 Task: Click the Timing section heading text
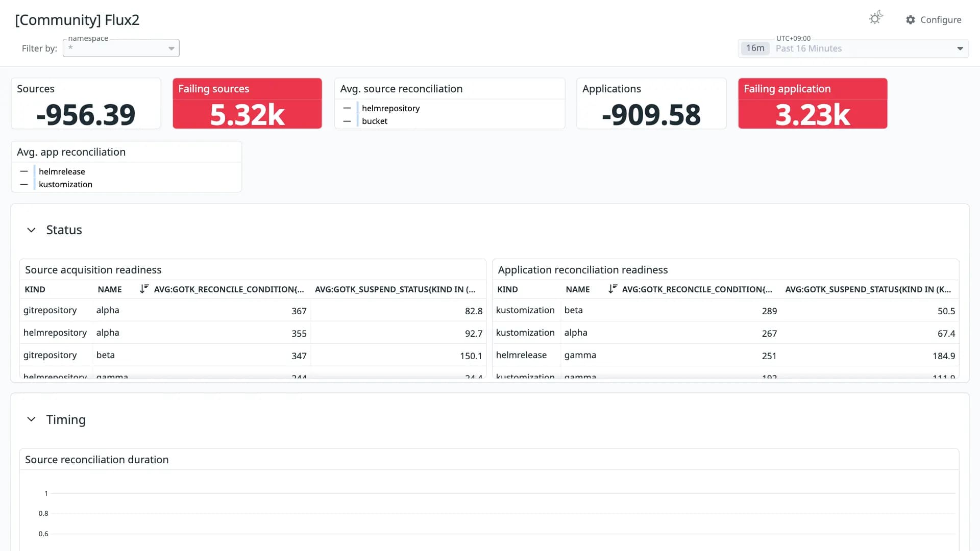click(x=66, y=419)
